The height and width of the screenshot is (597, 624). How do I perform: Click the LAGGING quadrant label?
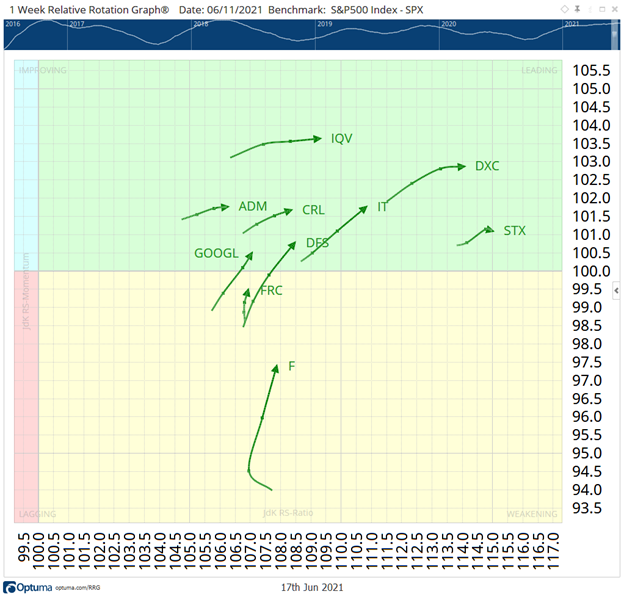tap(37, 514)
